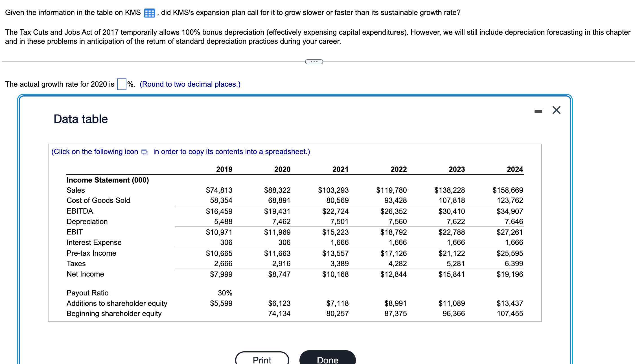Click the Round to two decimal places text
The height and width of the screenshot is (364, 635).
tap(190, 84)
